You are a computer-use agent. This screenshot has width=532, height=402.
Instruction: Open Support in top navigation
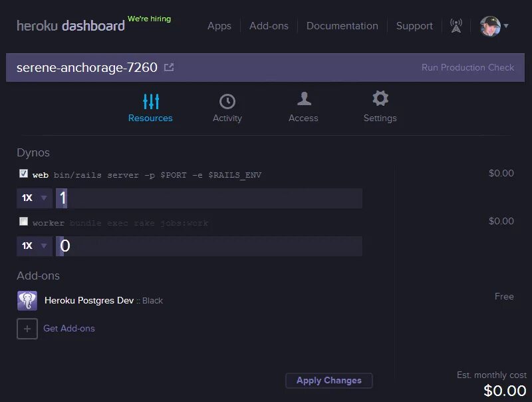414,26
